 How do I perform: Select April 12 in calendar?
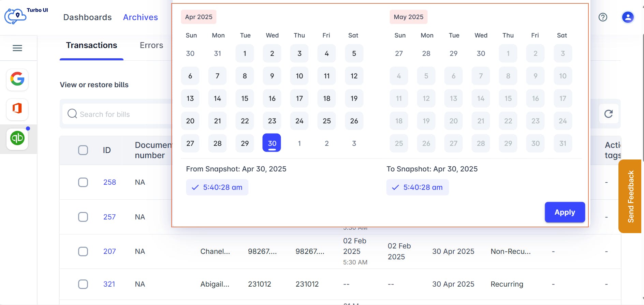point(354,76)
